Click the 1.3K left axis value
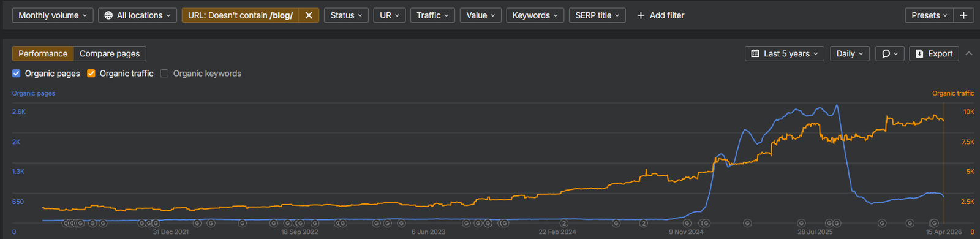 pyautogui.click(x=18, y=172)
